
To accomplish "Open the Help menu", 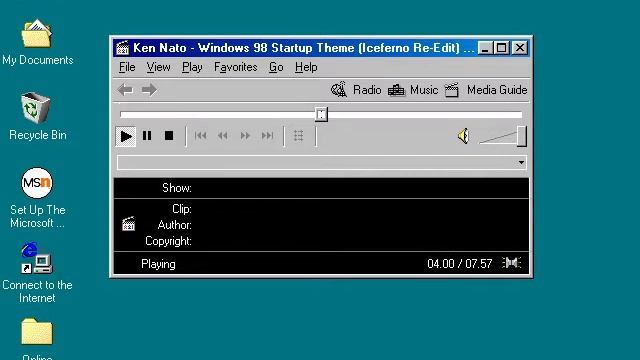I will click(x=306, y=67).
